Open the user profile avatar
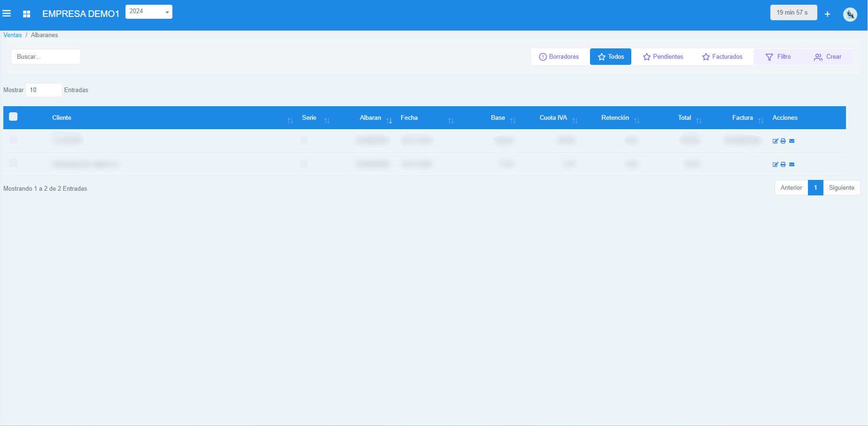The width and height of the screenshot is (868, 426). [850, 15]
